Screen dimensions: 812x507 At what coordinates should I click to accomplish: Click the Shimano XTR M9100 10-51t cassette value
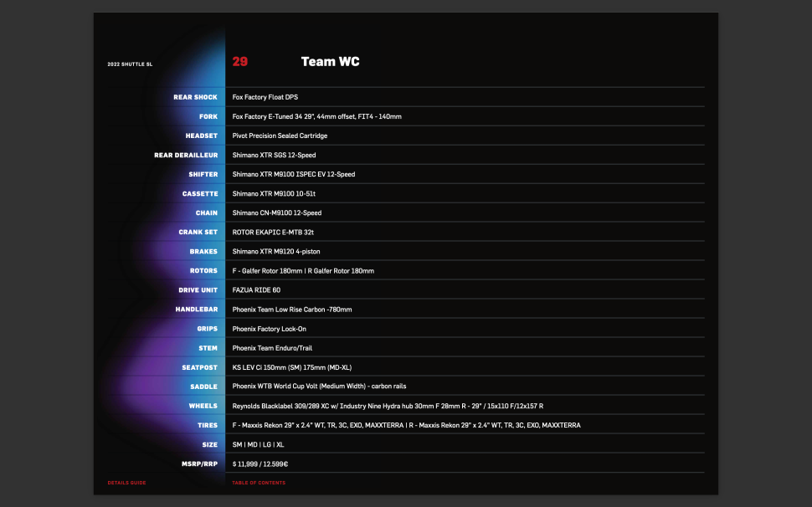pos(274,193)
